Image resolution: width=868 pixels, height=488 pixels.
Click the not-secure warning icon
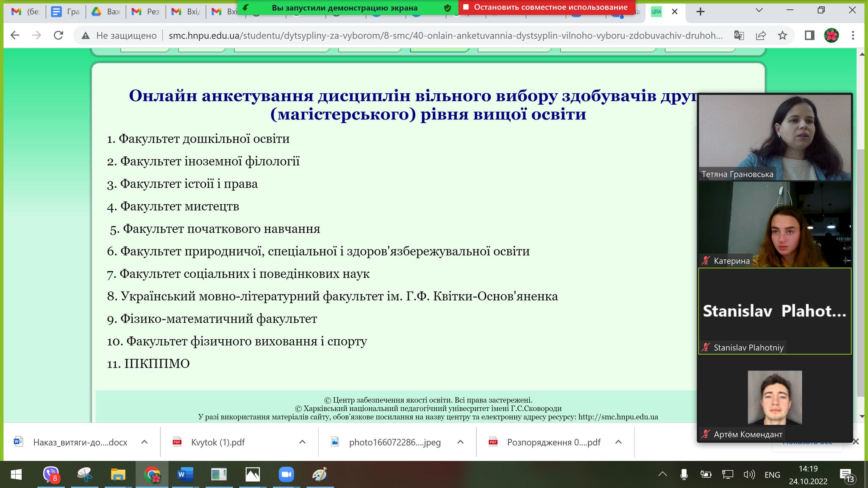(x=86, y=36)
